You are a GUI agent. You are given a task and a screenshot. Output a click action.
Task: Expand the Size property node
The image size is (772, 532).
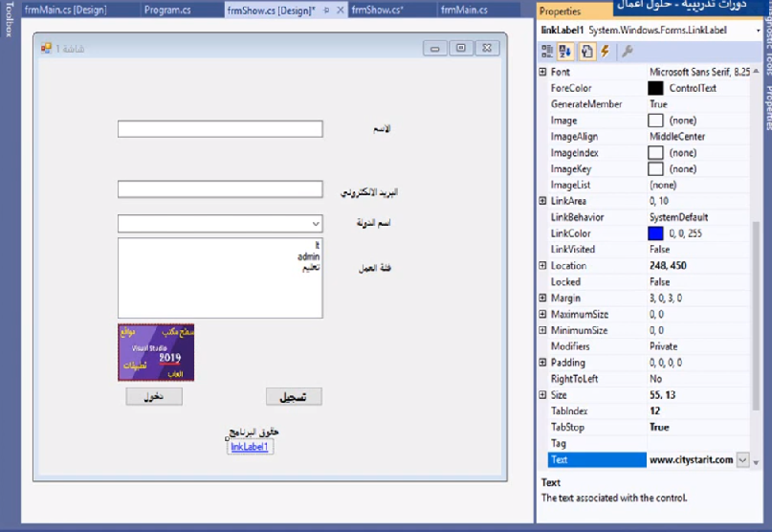pyautogui.click(x=543, y=395)
